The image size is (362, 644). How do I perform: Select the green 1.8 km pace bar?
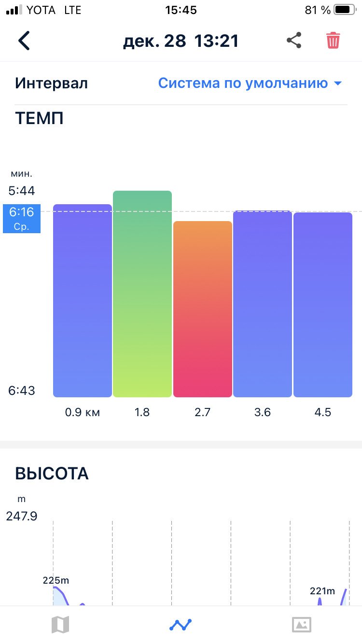click(142, 294)
